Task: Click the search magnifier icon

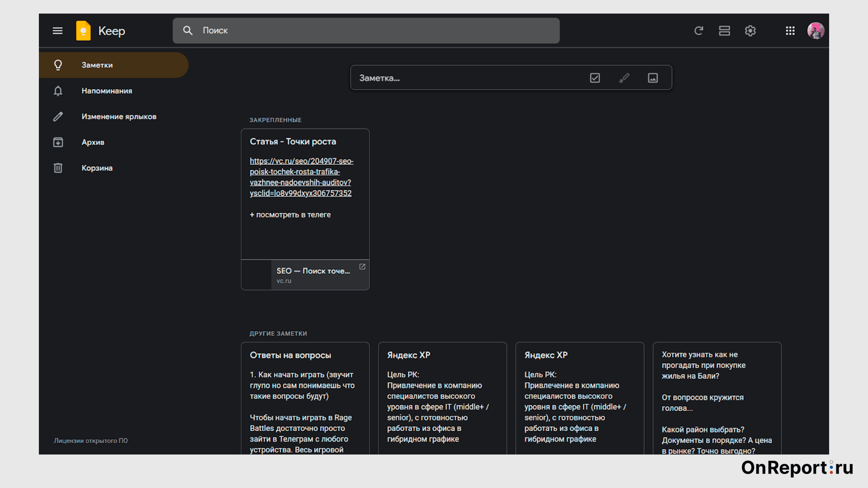Action: click(188, 30)
